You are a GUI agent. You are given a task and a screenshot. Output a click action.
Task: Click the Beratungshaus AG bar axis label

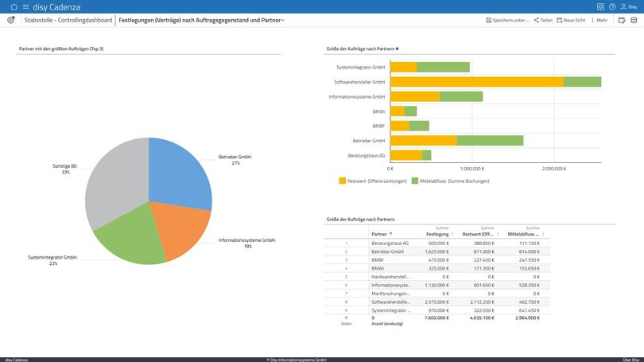click(367, 156)
